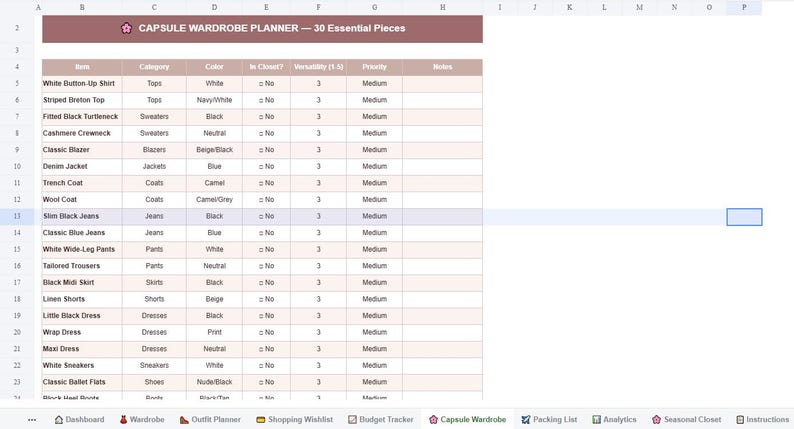Click the selected cell in column P
This screenshot has width=794, height=429.
744,217
